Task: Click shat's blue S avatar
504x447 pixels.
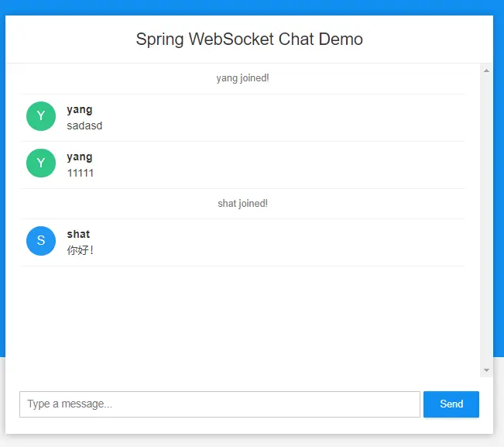Action: 41,241
